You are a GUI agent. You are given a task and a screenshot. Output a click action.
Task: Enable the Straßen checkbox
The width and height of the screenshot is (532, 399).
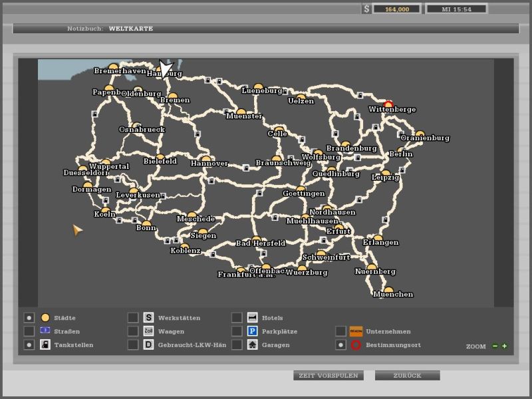coord(29,331)
